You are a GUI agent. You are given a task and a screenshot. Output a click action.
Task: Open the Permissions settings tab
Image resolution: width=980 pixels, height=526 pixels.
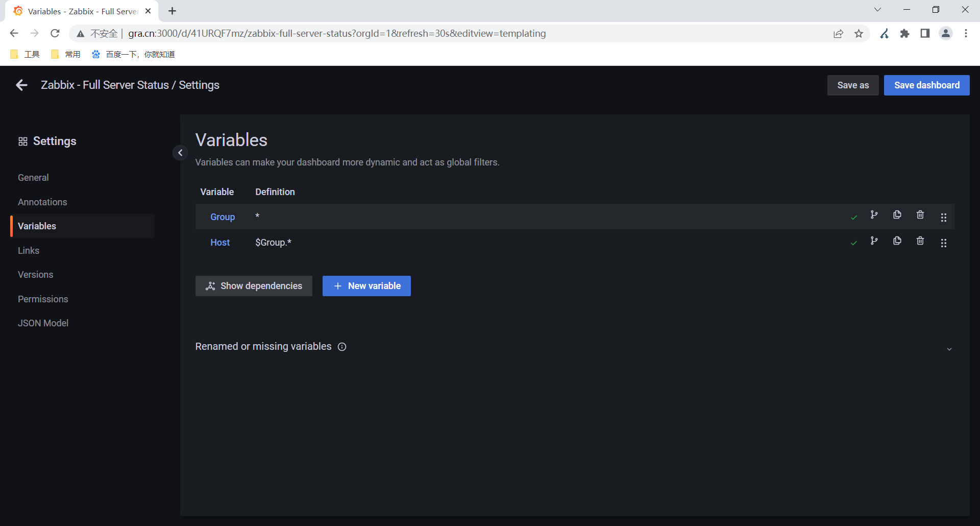[43, 299]
